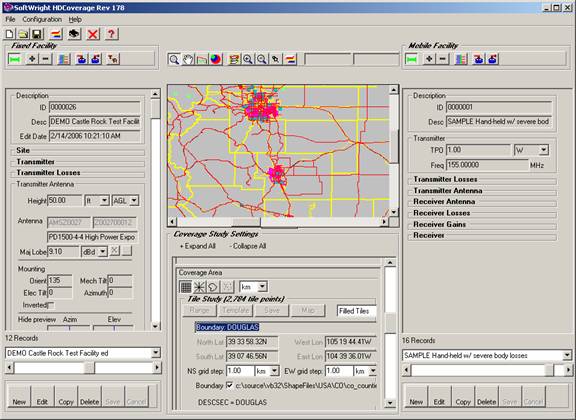Viewport: 576px width, 420px height.
Task: Click Edit button under Mobile Facility records
Action: pyautogui.click(x=439, y=396)
